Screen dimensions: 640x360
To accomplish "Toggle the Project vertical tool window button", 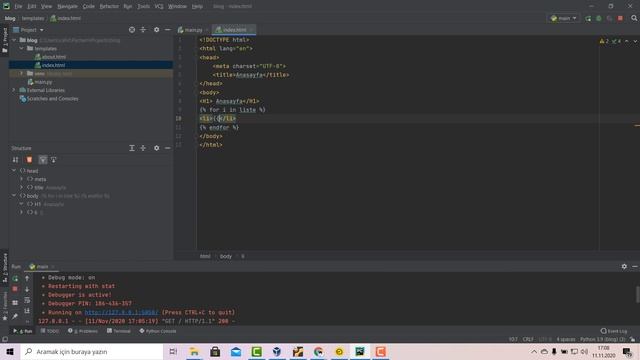I will coord(5,40).
